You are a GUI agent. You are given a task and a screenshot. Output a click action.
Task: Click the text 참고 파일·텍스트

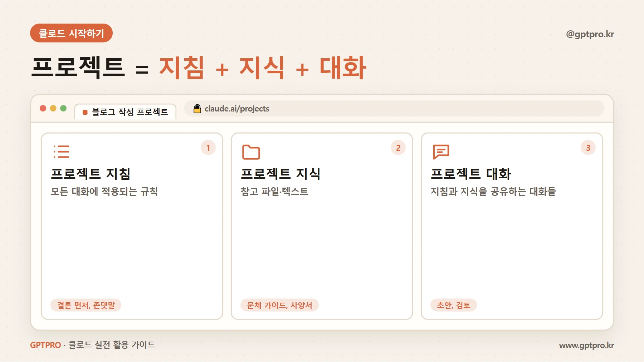click(x=274, y=192)
